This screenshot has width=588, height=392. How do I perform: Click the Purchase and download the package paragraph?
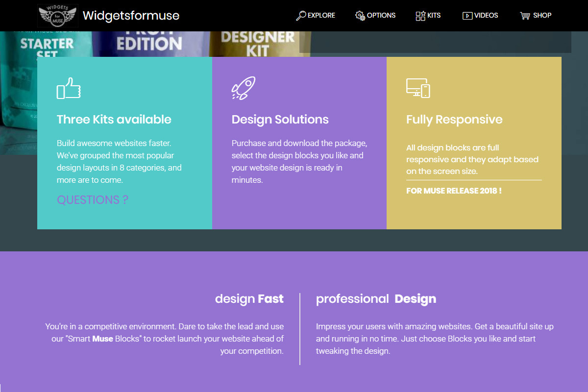[x=299, y=162]
